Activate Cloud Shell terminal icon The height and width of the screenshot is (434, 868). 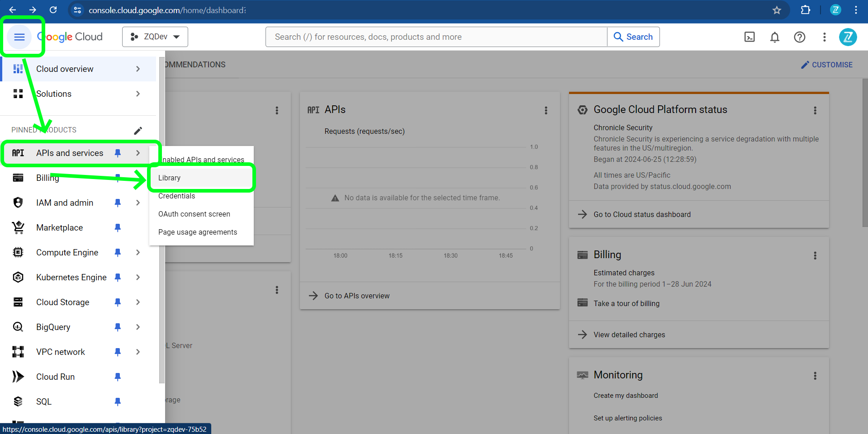point(749,37)
